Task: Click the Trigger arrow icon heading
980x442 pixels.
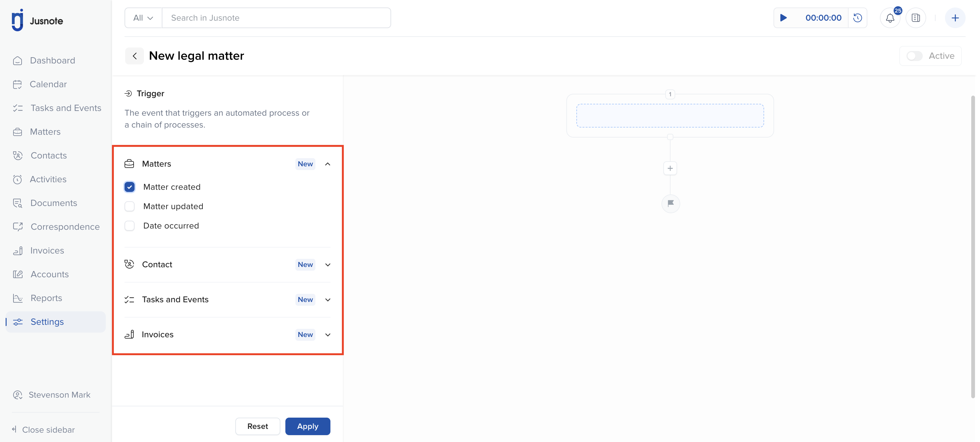Action: pos(128,93)
